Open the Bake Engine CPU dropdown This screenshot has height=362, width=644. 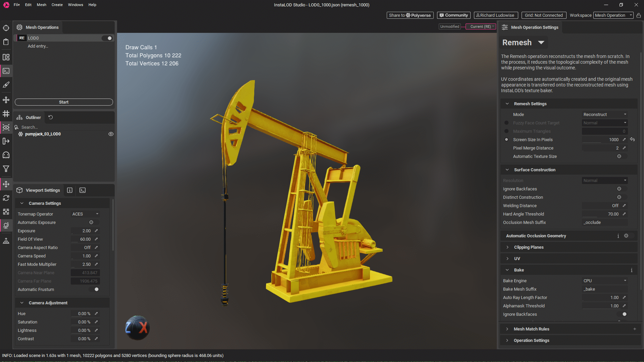(x=605, y=281)
